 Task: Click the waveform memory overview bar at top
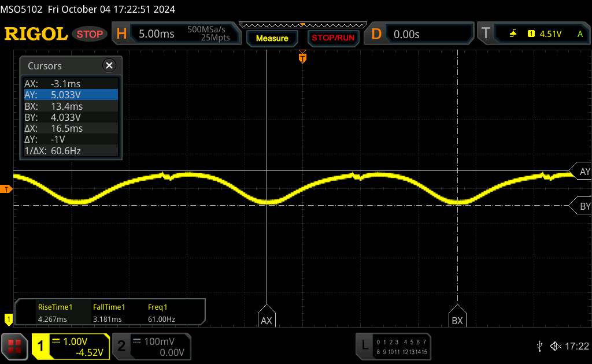coord(303,25)
